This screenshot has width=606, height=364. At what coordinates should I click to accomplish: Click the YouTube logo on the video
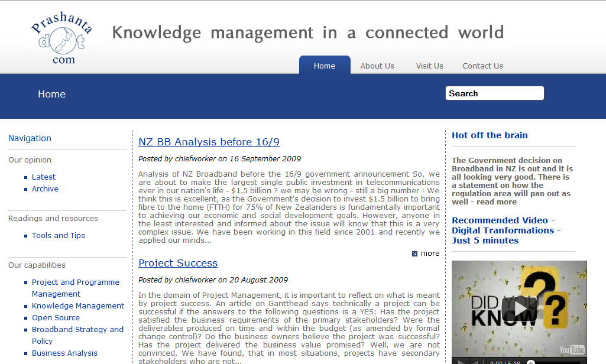point(571,349)
